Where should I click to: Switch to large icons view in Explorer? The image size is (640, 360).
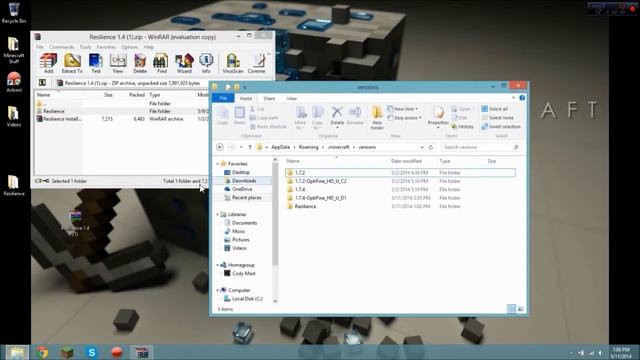(x=521, y=309)
